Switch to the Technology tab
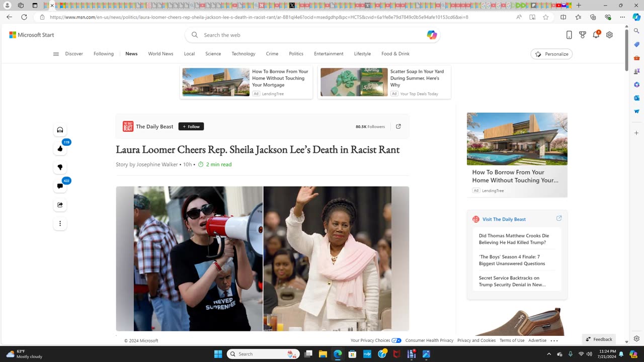 [x=244, y=54]
